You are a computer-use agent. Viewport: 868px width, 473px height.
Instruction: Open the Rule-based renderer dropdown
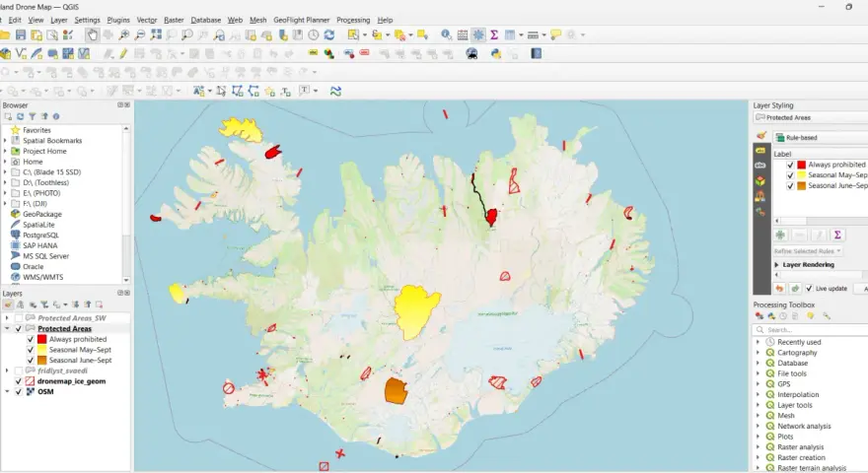coord(821,138)
